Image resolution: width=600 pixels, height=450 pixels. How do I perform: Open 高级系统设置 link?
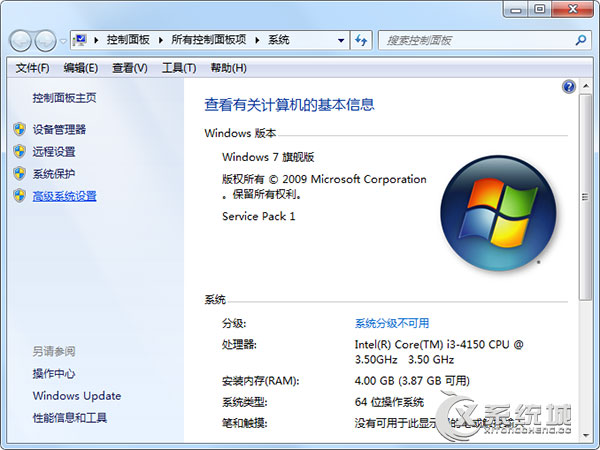(x=64, y=196)
